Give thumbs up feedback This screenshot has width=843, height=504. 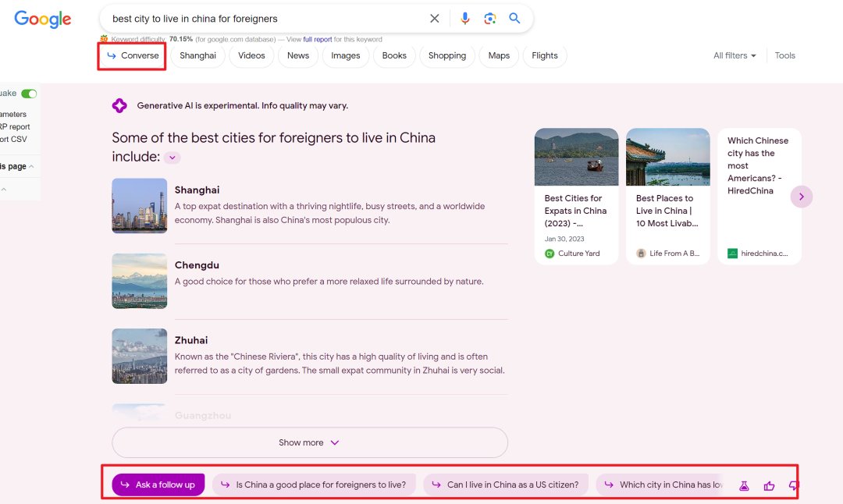(770, 486)
